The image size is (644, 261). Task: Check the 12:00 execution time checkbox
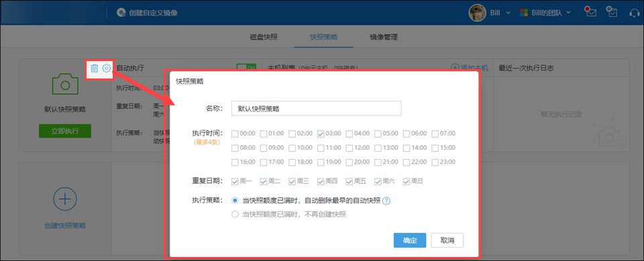[x=350, y=148]
